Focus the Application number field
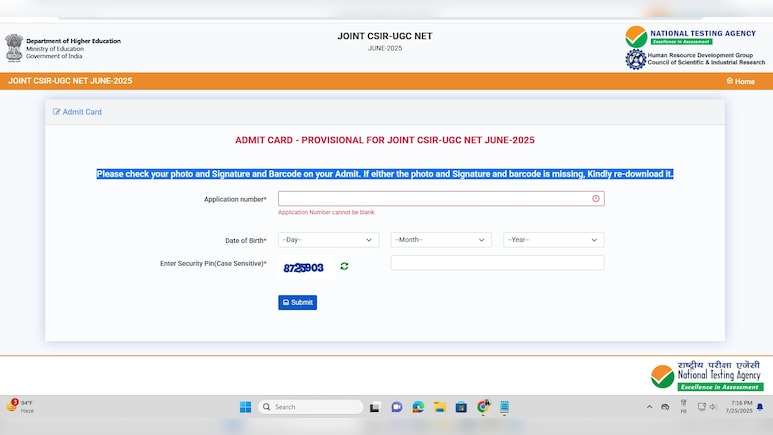The image size is (773, 435). [x=441, y=198]
